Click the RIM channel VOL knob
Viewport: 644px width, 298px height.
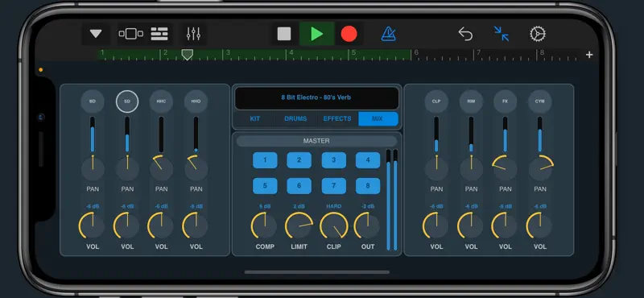pos(471,226)
